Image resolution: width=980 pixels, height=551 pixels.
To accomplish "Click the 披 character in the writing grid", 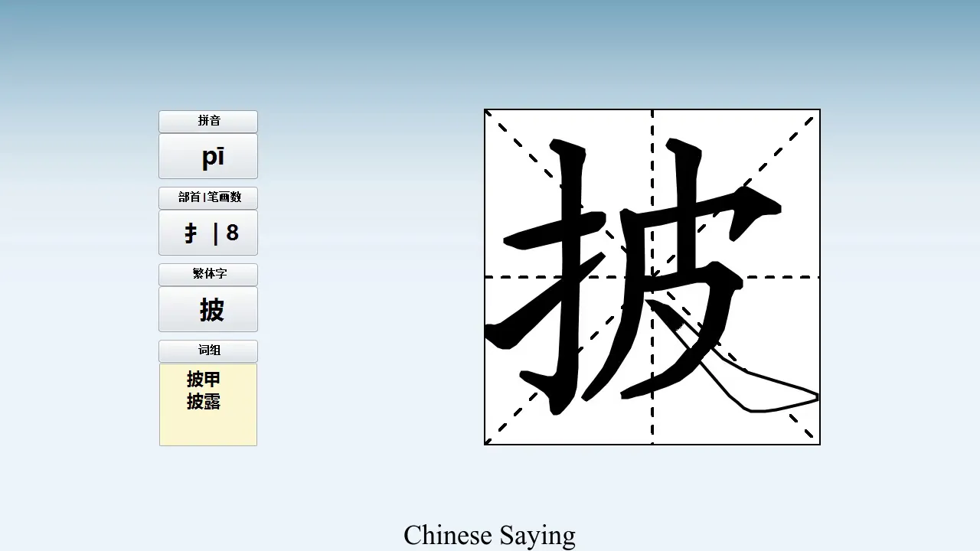I will click(652, 277).
